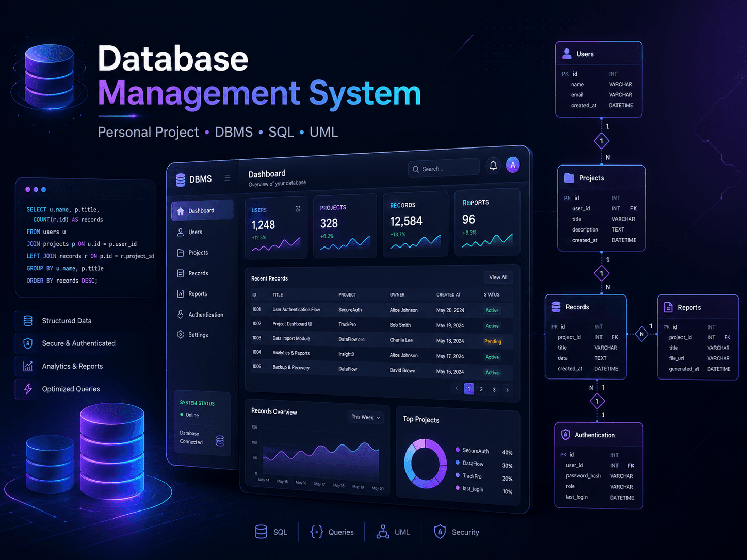Click the Authentication lock icon in sidebar
The height and width of the screenshot is (560, 747).
pos(181,314)
